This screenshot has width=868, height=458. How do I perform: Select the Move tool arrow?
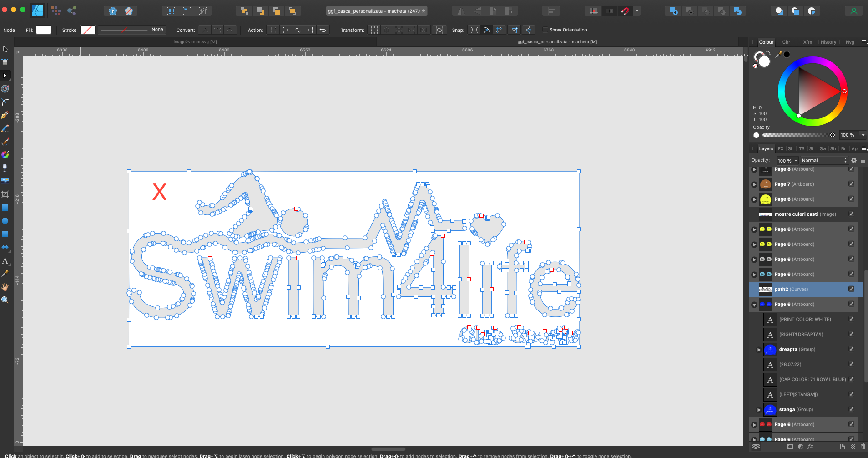pos(5,49)
